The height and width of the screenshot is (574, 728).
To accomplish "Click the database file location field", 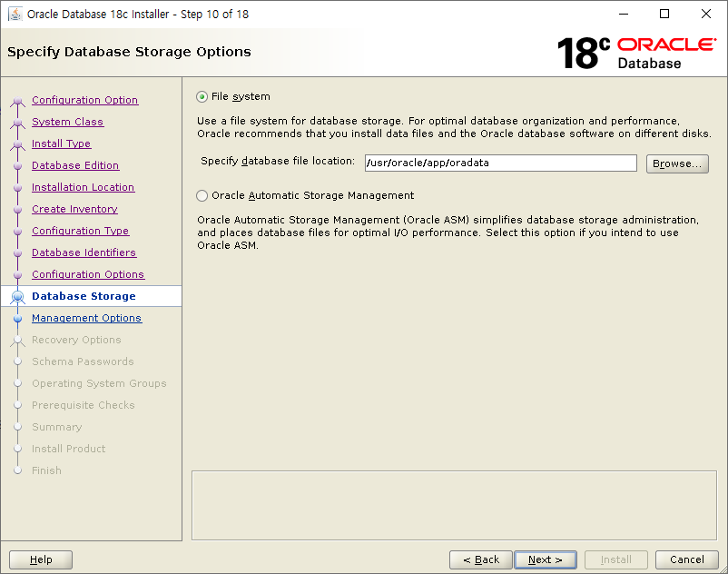I will 500,163.
